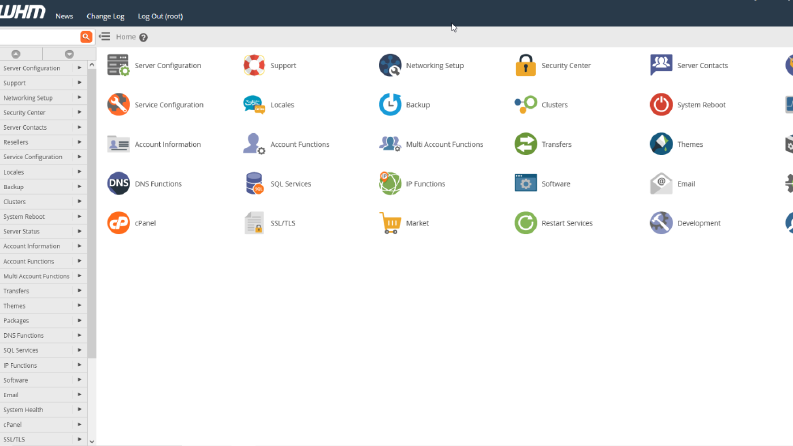The image size is (793, 446).
Task: Click Multi Account Functions label in grid
Action: coord(445,144)
